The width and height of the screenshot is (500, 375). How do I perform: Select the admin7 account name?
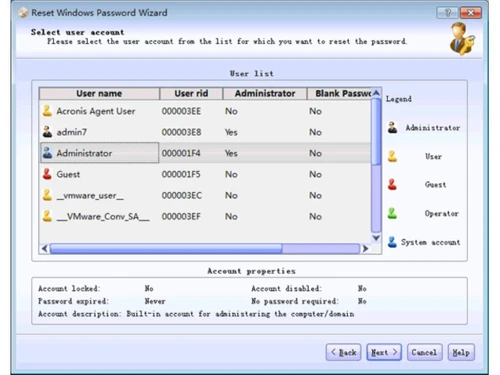[72, 132]
